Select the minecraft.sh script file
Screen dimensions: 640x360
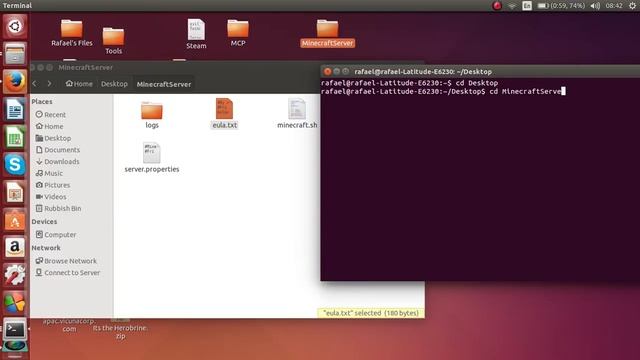click(x=297, y=114)
